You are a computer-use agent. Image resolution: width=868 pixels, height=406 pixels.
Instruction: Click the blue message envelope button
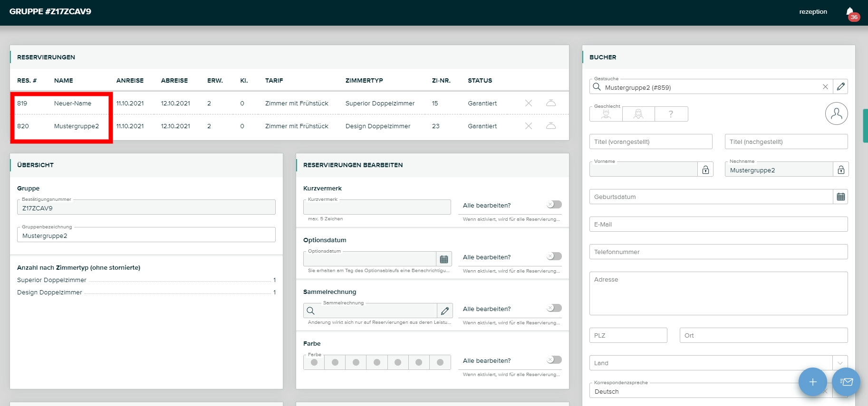846,382
